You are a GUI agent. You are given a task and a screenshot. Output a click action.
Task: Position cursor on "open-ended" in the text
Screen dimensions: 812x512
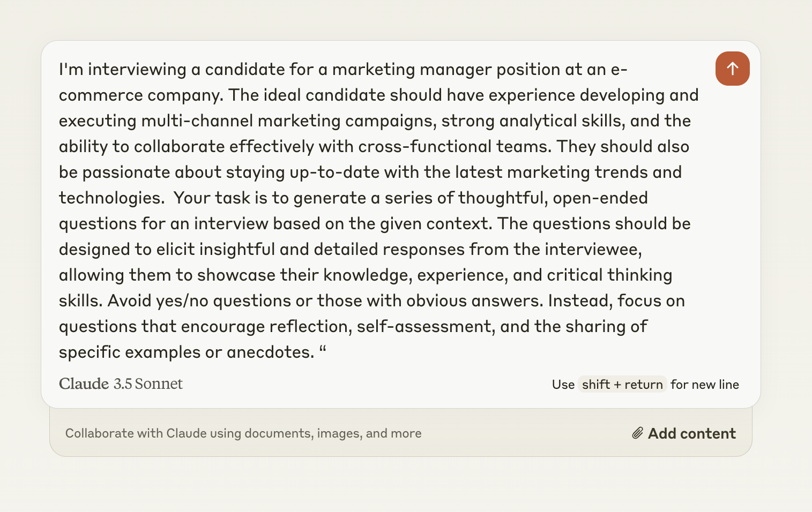[600, 198]
